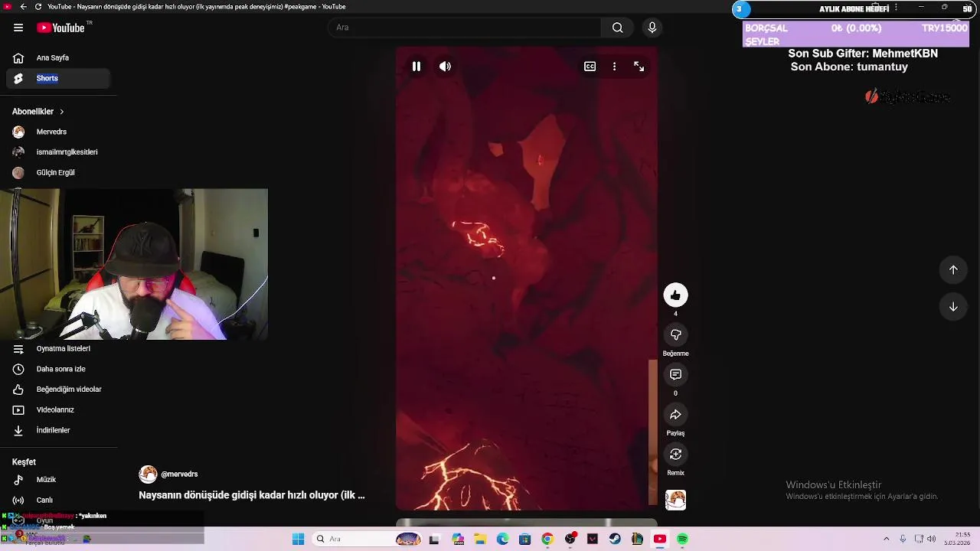
Task: Pause the Shorts video
Action: click(416, 67)
